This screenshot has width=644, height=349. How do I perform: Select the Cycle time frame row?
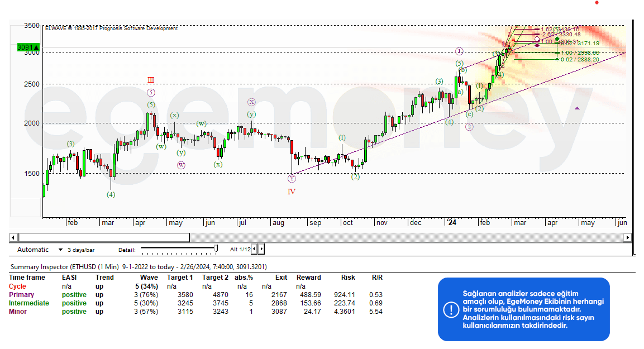[x=17, y=286]
